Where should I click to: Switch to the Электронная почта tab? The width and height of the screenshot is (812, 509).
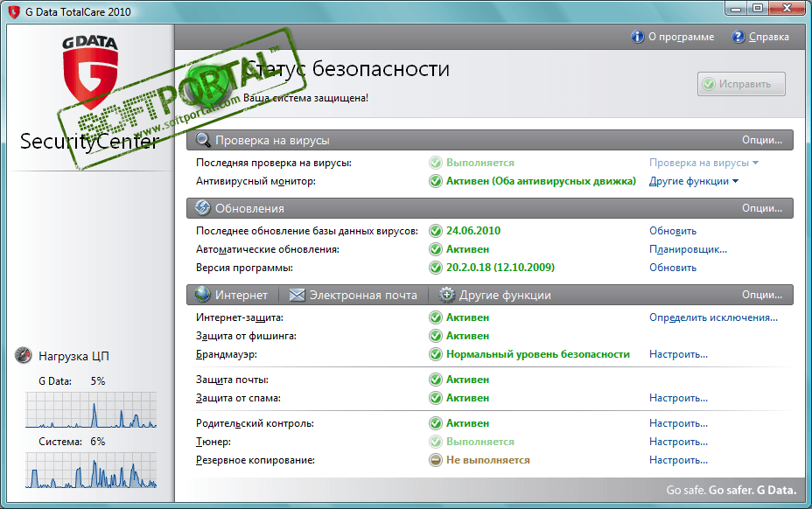coord(353,295)
